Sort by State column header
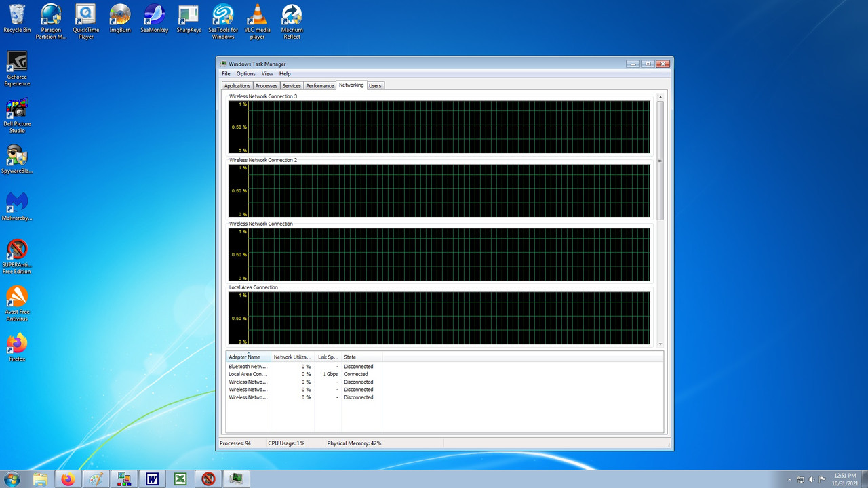 tap(361, 357)
